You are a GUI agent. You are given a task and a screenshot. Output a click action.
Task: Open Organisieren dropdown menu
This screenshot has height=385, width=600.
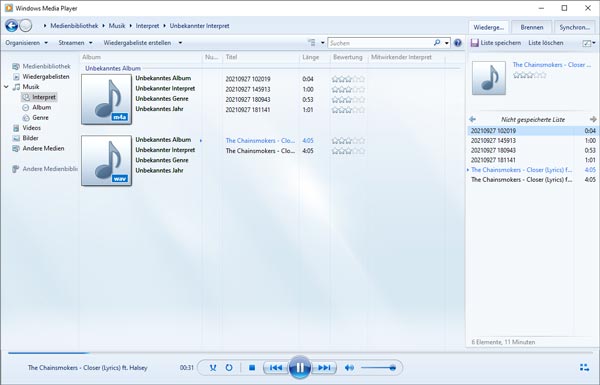27,43
